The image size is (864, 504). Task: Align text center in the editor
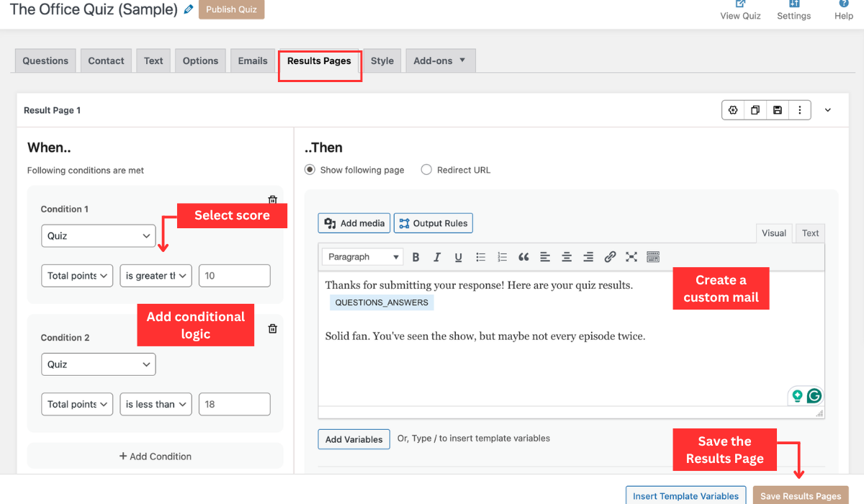point(567,257)
